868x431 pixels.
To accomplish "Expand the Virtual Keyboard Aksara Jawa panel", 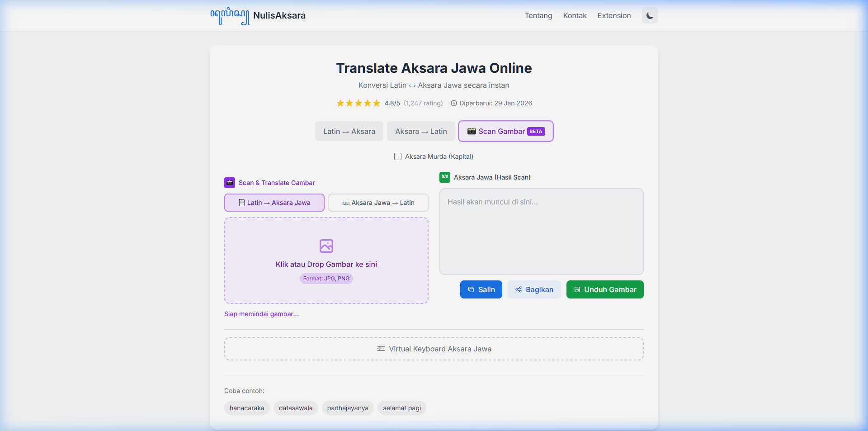I will [434, 349].
